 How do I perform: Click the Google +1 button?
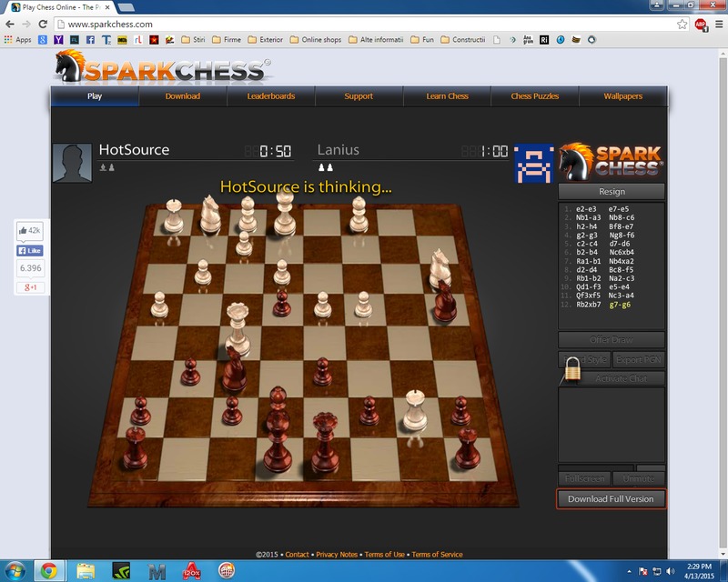point(30,287)
